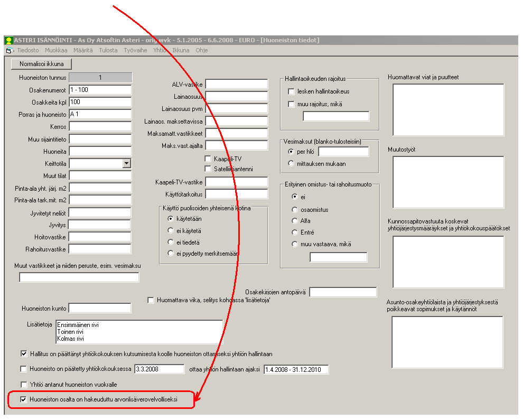The image size is (523, 420).
Task: Toggle the Satelliittiantenni checkbox
Action: (208, 169)
